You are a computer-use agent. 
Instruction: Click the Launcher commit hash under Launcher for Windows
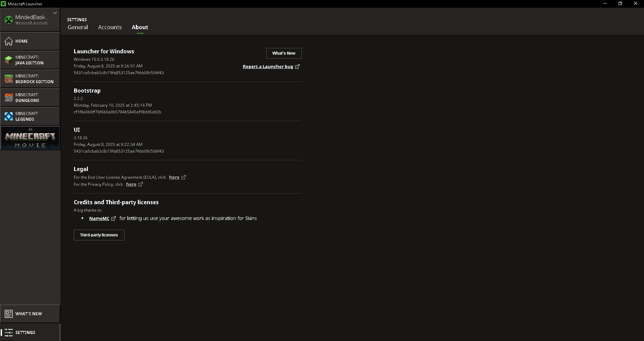(119, 73)
